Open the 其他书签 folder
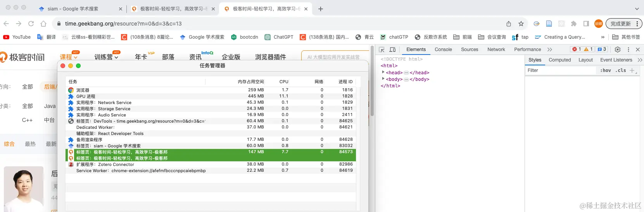The image size is (644, 212). [626, 37]
